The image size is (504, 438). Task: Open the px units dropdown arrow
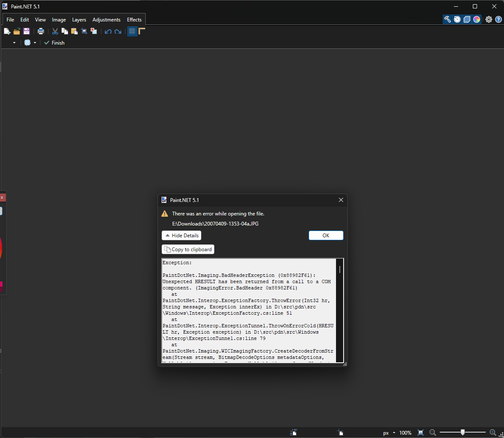pyautogui.click(x=394, y=433)
